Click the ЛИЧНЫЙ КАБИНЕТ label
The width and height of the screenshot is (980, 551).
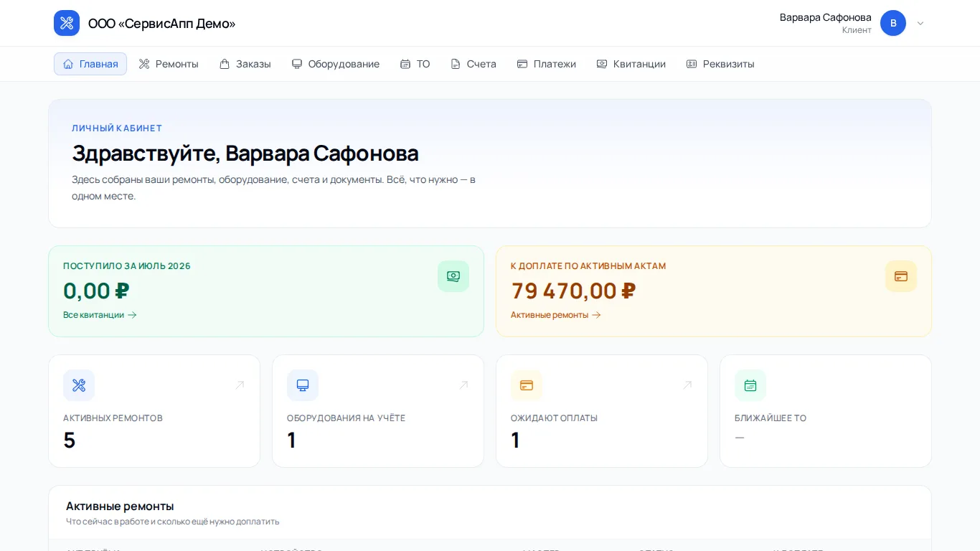[117, 128]
